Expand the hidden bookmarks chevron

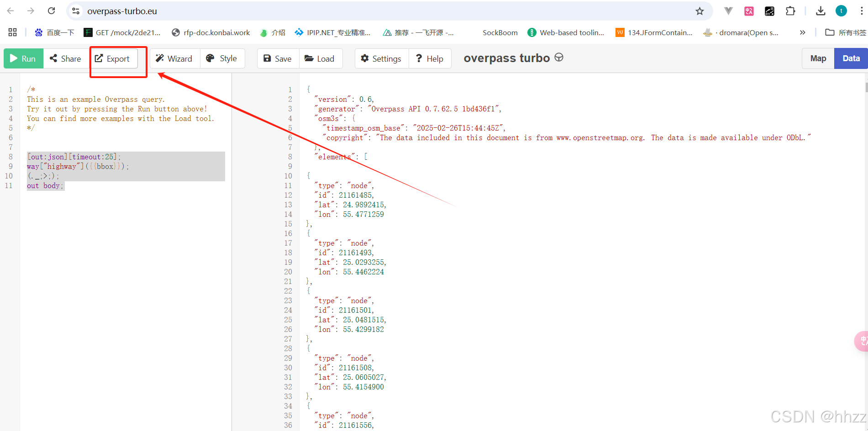802,32
